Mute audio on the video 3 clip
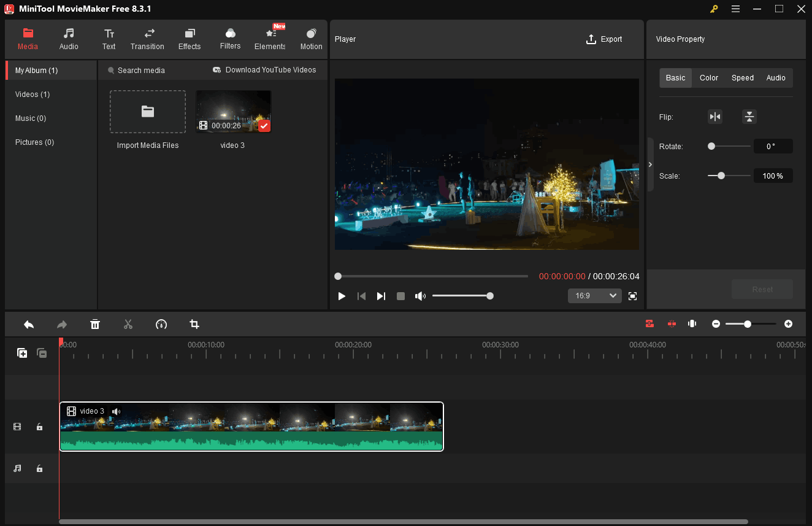The image size is (812, 526). [x=116, y=411]
